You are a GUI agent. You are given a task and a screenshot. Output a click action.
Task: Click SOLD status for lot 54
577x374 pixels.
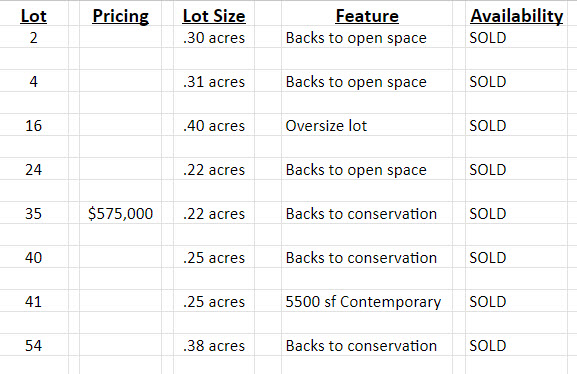tap(488, 346)
